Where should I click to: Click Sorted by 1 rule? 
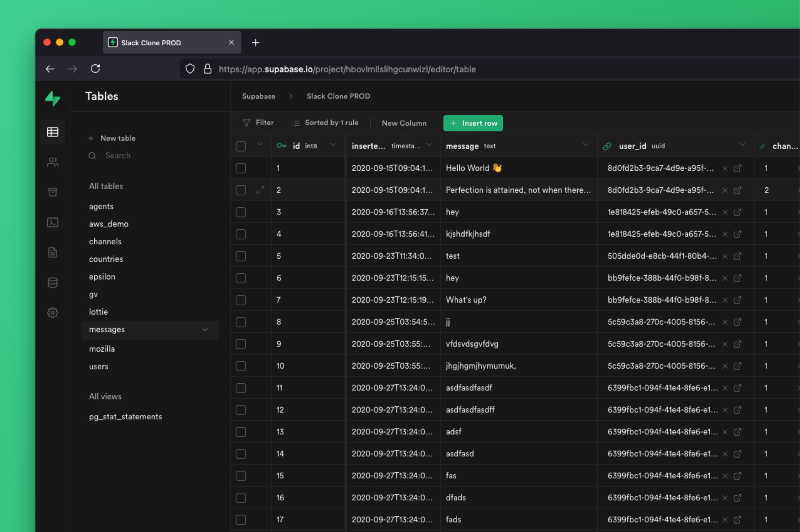click(x=325, y=123)
